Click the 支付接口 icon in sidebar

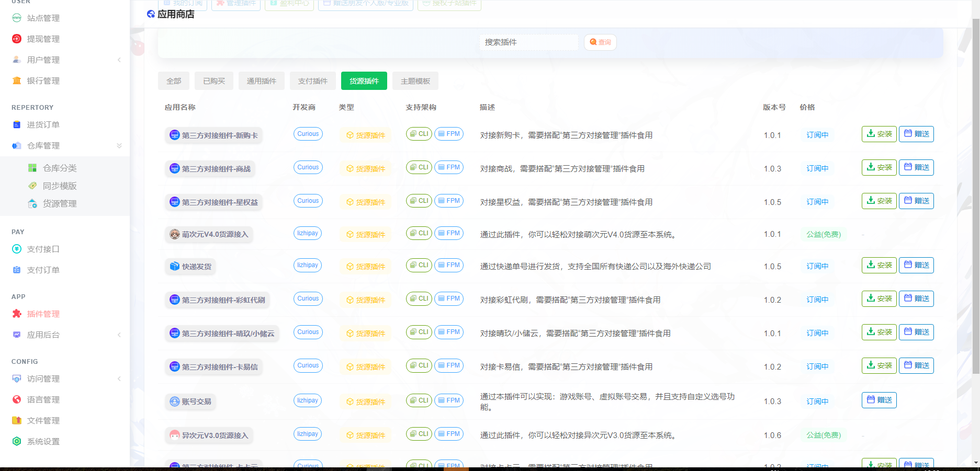[x=17, y=249]
